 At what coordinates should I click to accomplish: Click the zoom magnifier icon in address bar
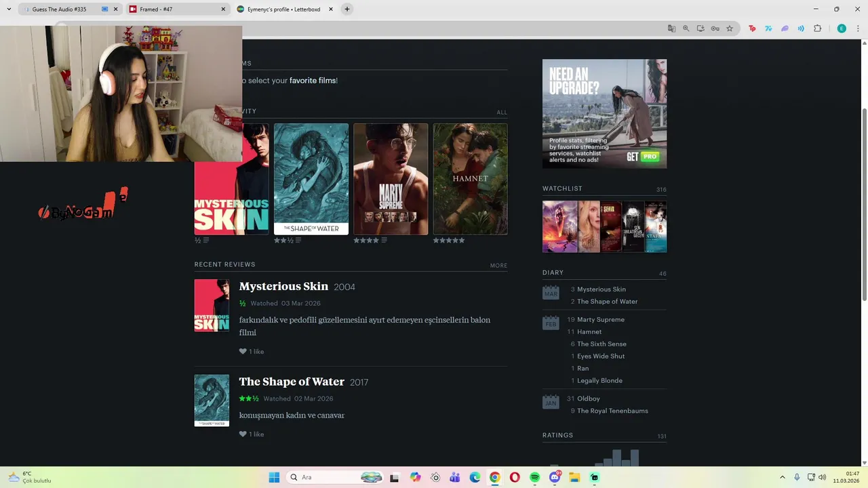click(x=686, y=28)
